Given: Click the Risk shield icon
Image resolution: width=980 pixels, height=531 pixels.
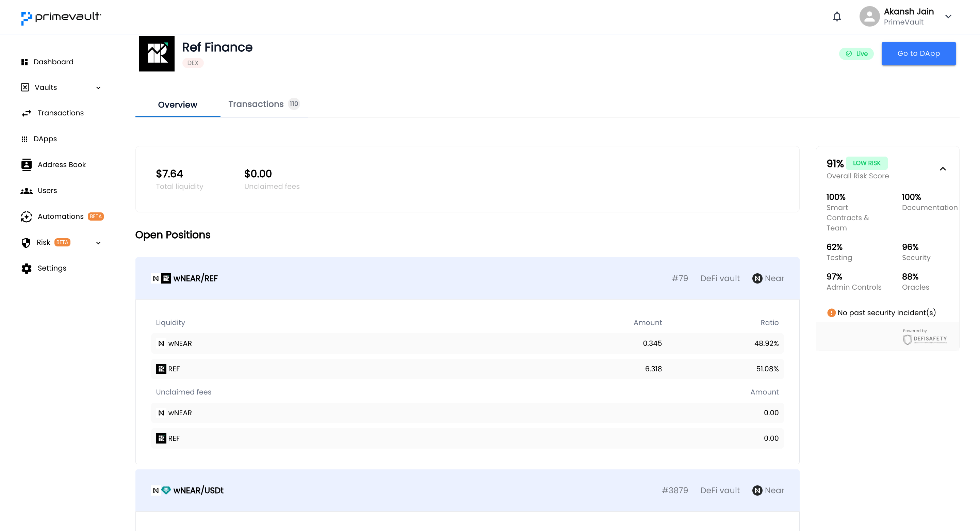Looking at the screenshot, I should point(26,242).
